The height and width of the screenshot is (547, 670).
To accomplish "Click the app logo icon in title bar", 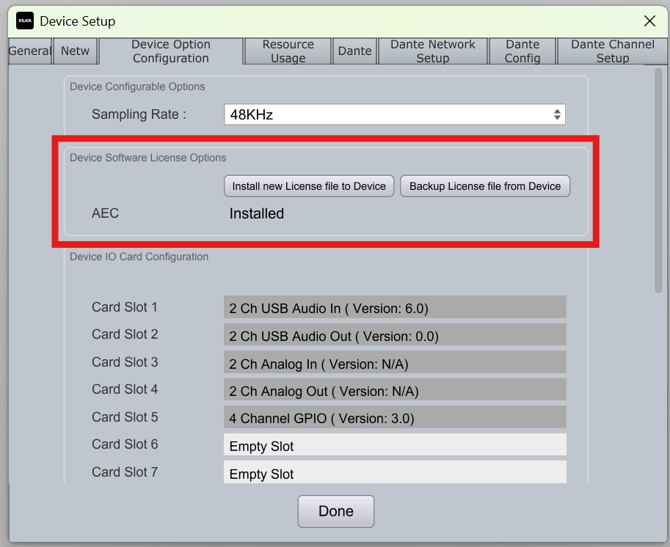I will [x=25, y=21].
